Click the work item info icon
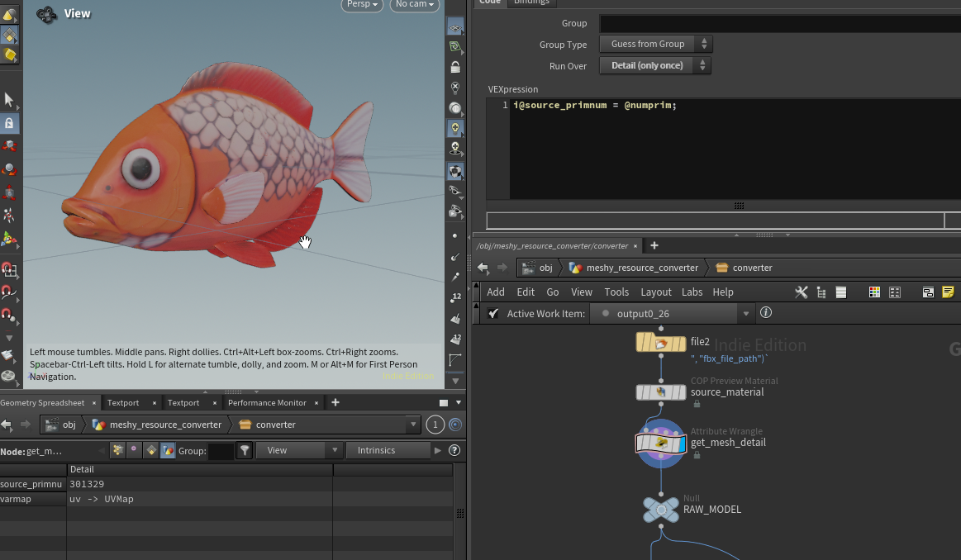 coord(766,313)
